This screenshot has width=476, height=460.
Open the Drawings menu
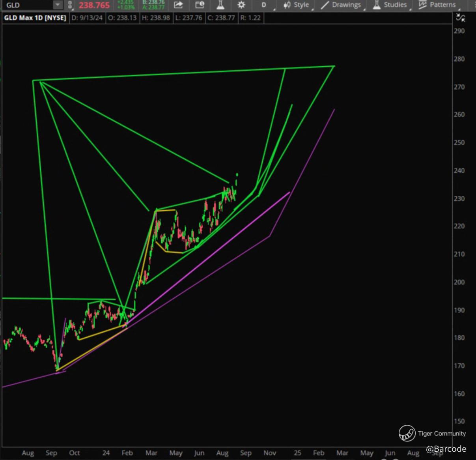pyautogui.click(x=346, y=5)
